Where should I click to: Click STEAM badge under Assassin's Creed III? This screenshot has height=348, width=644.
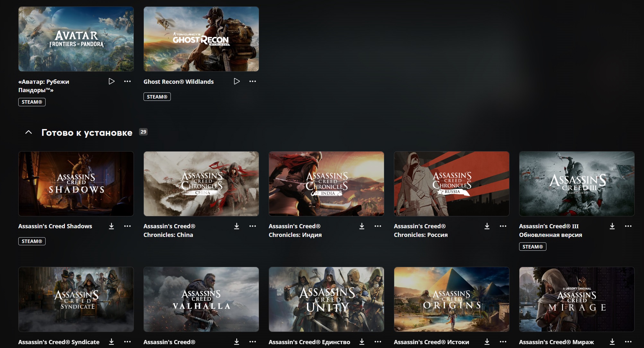click(533, 247)
